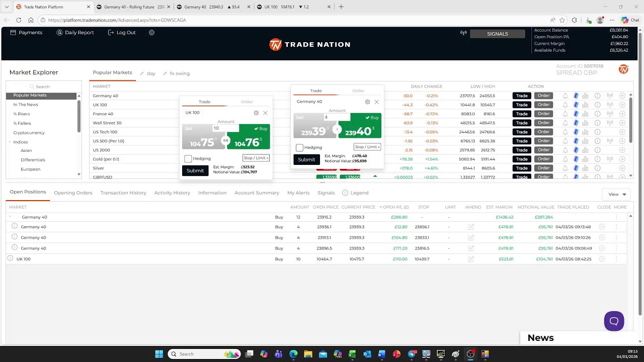
Task: Amend the UK 100 open position
Action: (471, 259)
